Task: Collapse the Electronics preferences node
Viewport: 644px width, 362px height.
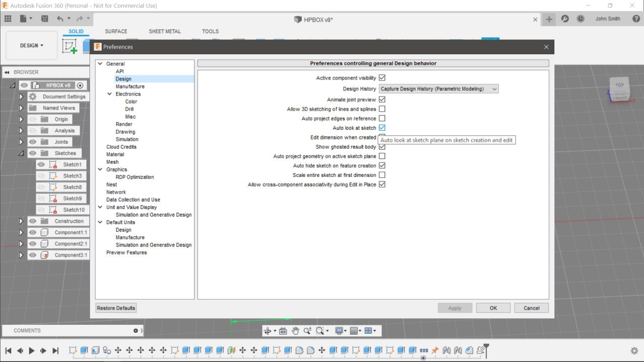Action: (x=110, y=94)
